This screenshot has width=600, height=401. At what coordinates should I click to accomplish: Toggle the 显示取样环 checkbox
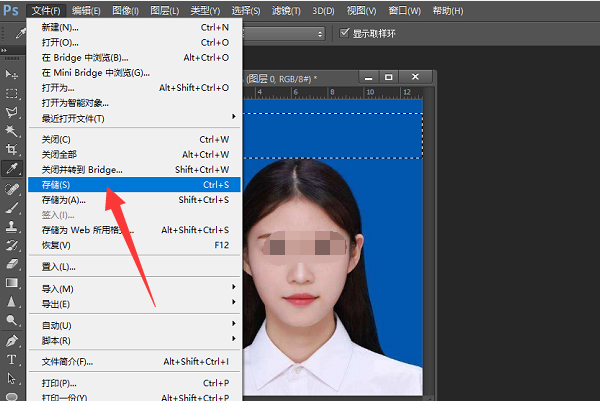(344, 33)
